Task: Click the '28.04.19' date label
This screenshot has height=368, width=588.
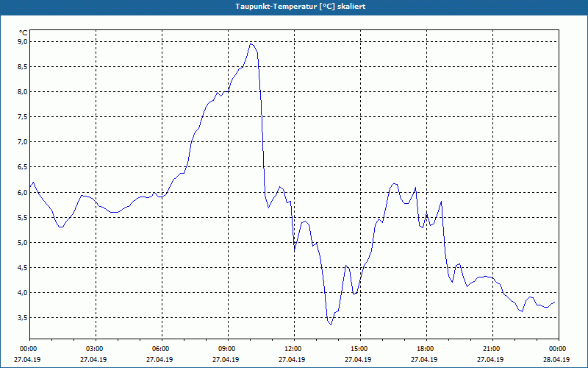Action: point(557,359)
